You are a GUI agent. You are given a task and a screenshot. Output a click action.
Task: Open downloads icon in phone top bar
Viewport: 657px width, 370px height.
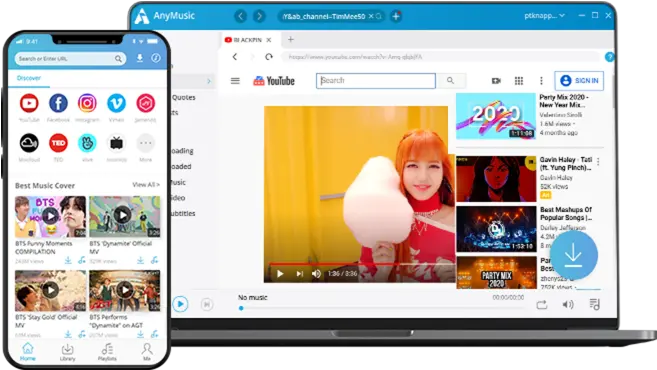[140, 58]
